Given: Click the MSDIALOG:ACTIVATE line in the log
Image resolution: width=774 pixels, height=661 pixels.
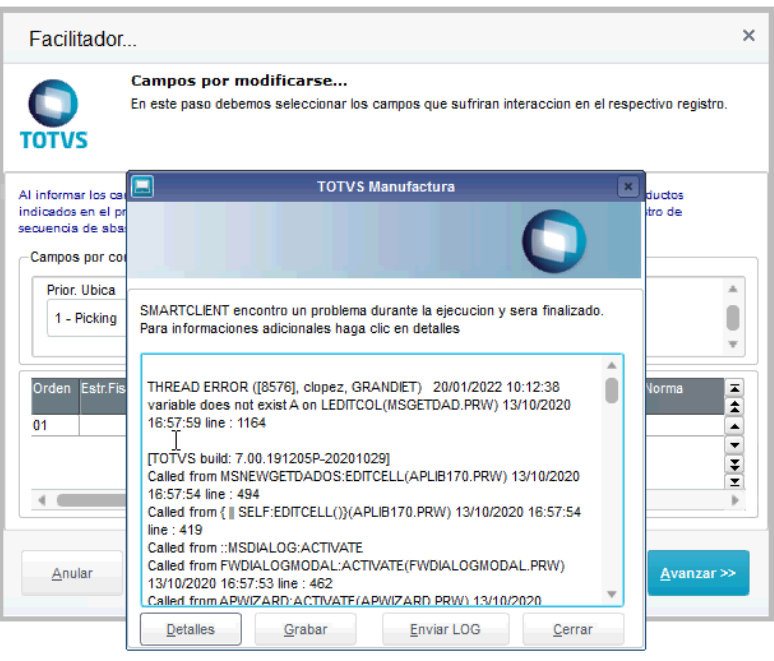Looking at the screenshot, I should [x=255, y=548].
